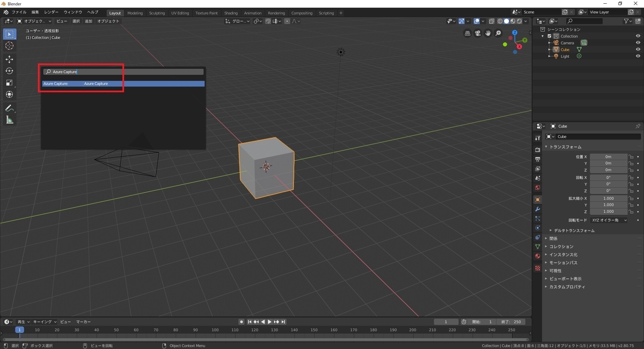Switch to the Shading workspace tab
644x349 pixels.
point(231,13)
